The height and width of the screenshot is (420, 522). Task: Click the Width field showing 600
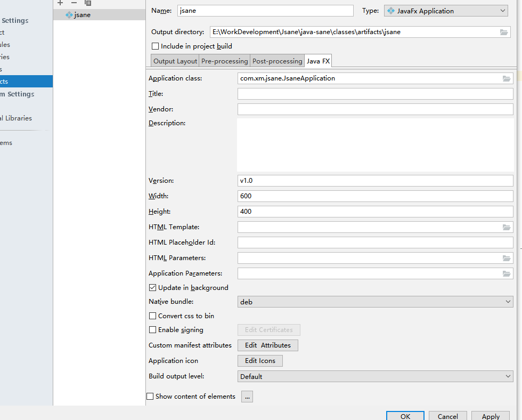click(x=375, y=196)
